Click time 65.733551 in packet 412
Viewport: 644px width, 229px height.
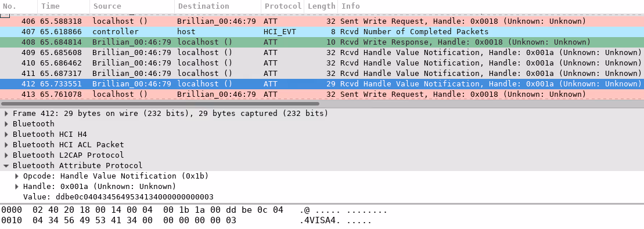click(61, 83)
